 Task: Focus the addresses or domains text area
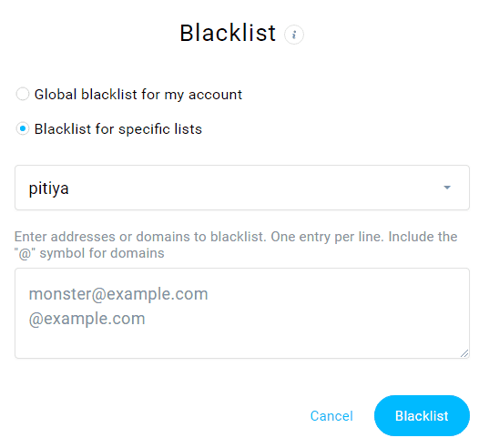tap(242, 313)
